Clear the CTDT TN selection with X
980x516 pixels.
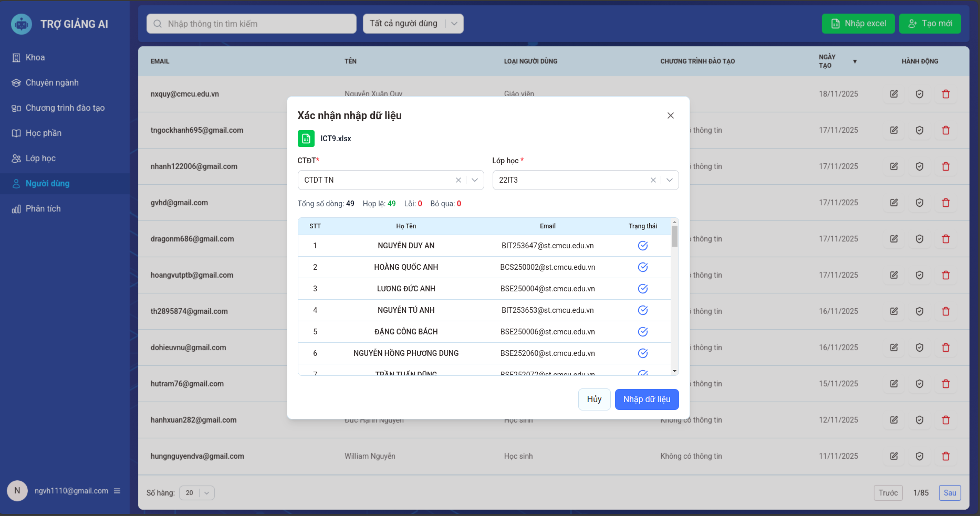[x=458, y=180]
